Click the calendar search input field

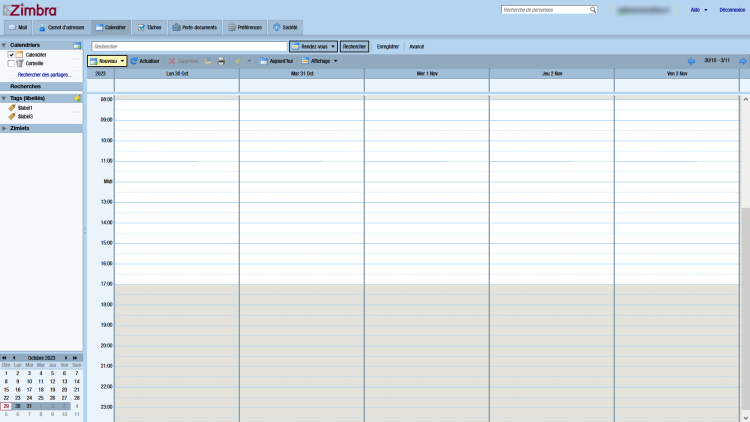click(x=189, y=46)
